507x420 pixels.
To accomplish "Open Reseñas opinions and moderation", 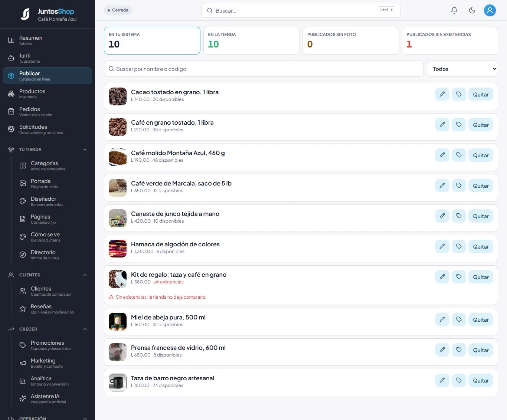I will (x=53, y=309).
